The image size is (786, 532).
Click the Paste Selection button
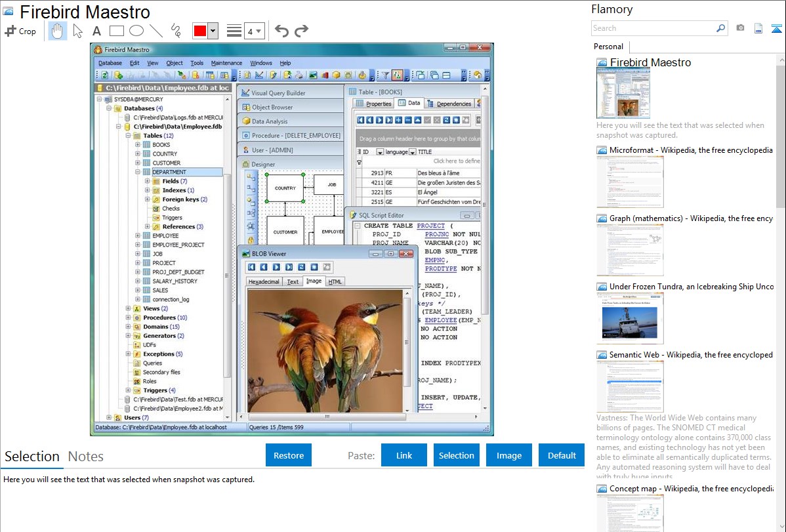(456, 455)
